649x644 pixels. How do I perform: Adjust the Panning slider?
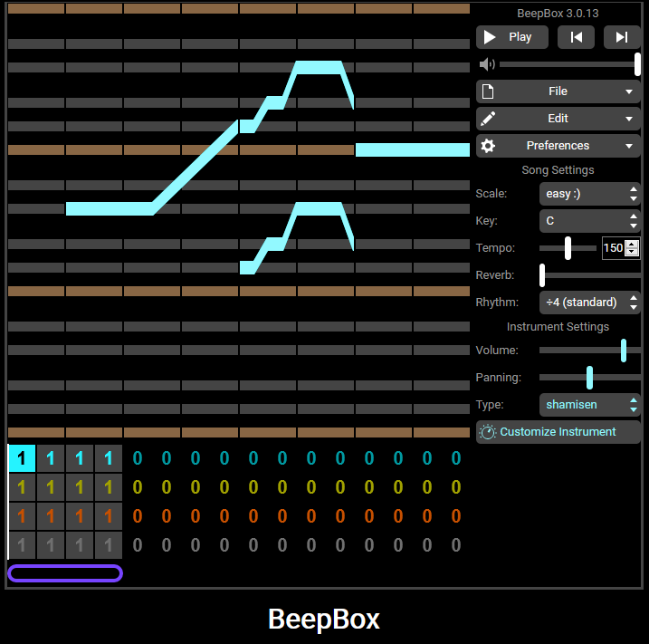(590, 378)
